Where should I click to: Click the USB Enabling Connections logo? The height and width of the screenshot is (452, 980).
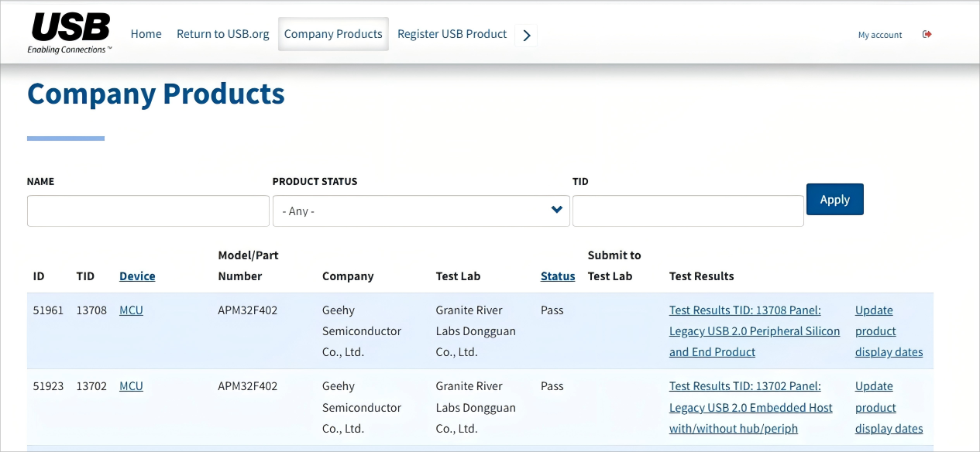point(70,34)
